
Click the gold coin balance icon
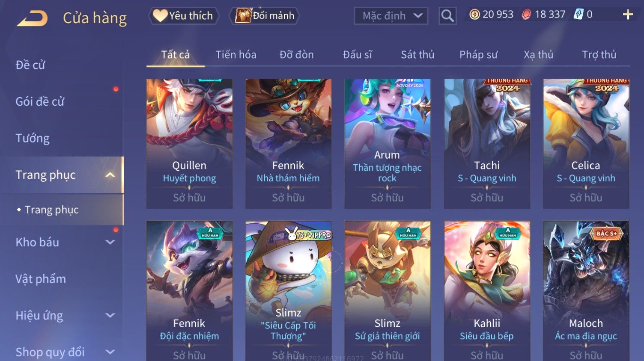474,15
